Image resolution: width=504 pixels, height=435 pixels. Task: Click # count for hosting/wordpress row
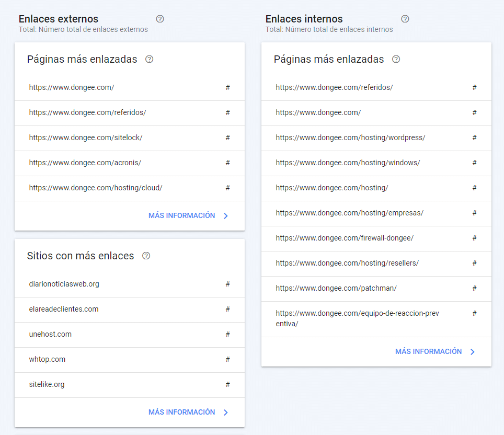click(474, 138)
